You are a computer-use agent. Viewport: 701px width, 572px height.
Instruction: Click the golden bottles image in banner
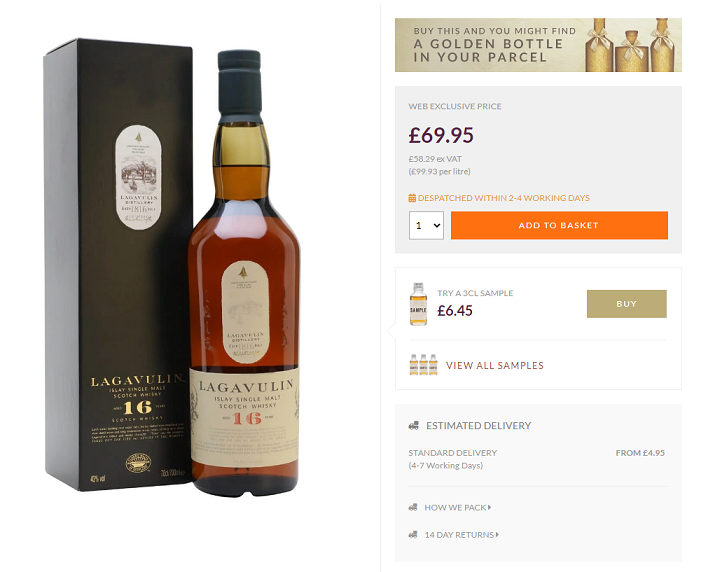coord(632,45)
